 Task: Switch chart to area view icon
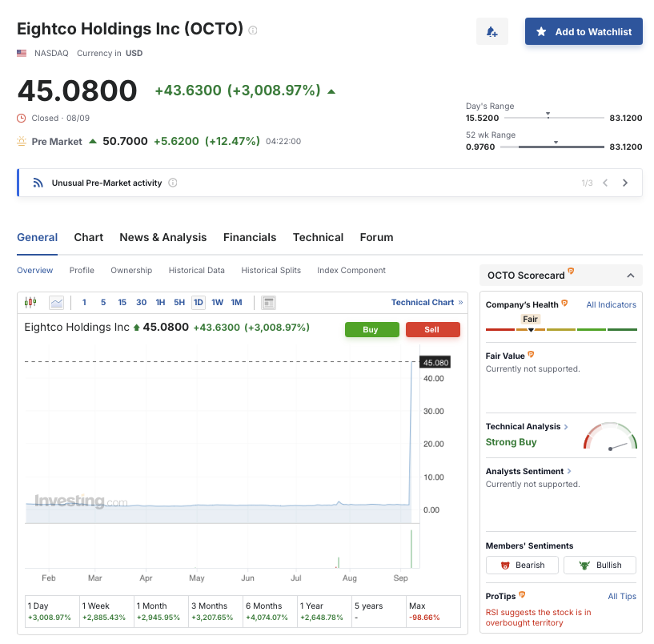click(56, 302)
